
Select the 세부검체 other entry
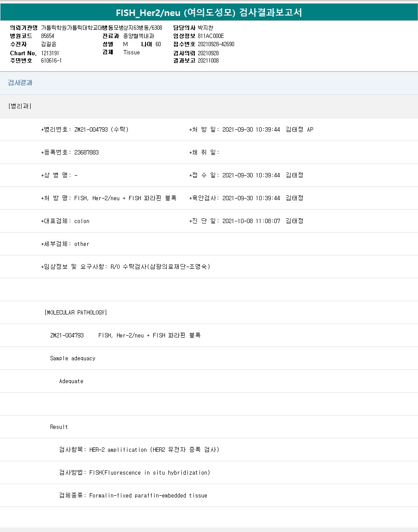coord(65,244)
